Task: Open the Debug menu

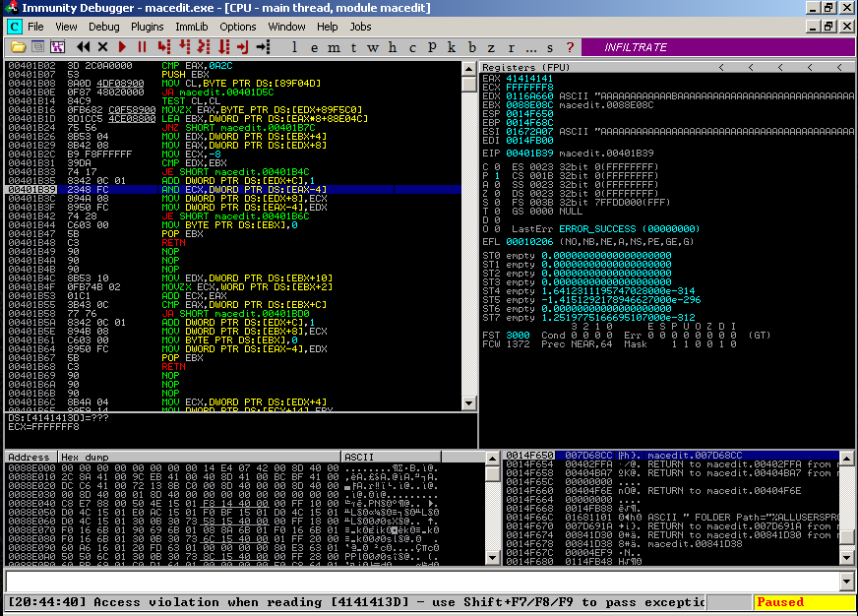Action: coord(104,27)
